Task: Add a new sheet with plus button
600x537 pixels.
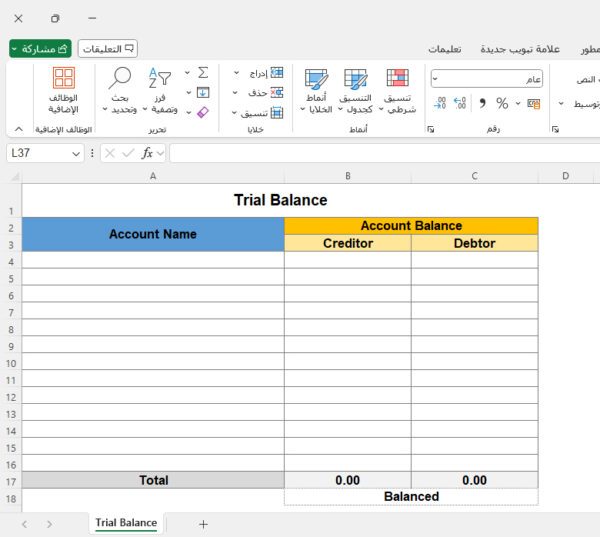Action: pos(203,523)
